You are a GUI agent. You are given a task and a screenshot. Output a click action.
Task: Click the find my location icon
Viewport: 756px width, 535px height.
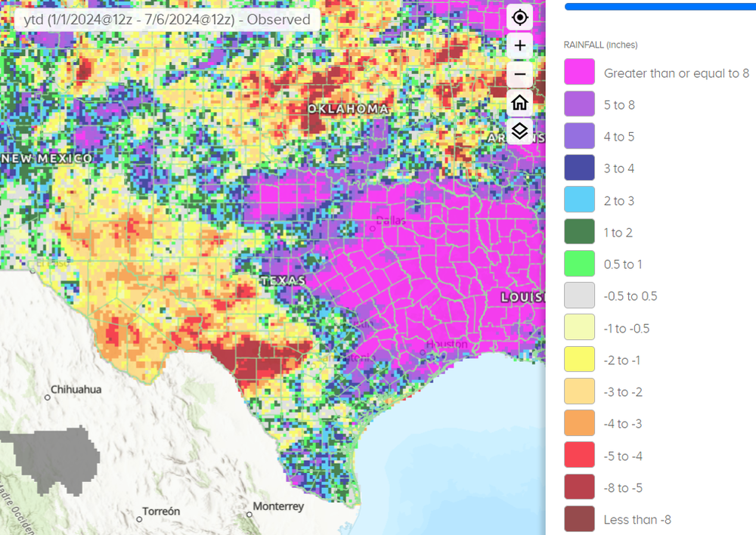pos(520,17)
